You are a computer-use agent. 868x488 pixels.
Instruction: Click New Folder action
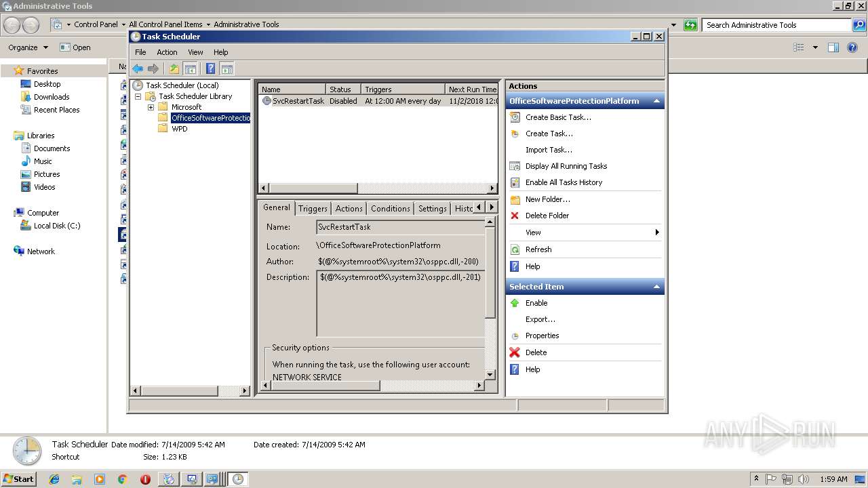tap(547, 199)
